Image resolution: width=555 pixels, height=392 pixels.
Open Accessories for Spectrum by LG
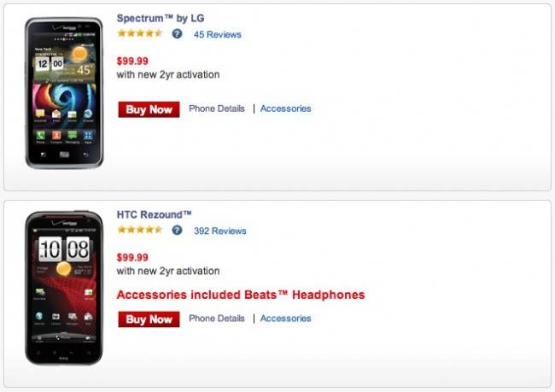286,108
